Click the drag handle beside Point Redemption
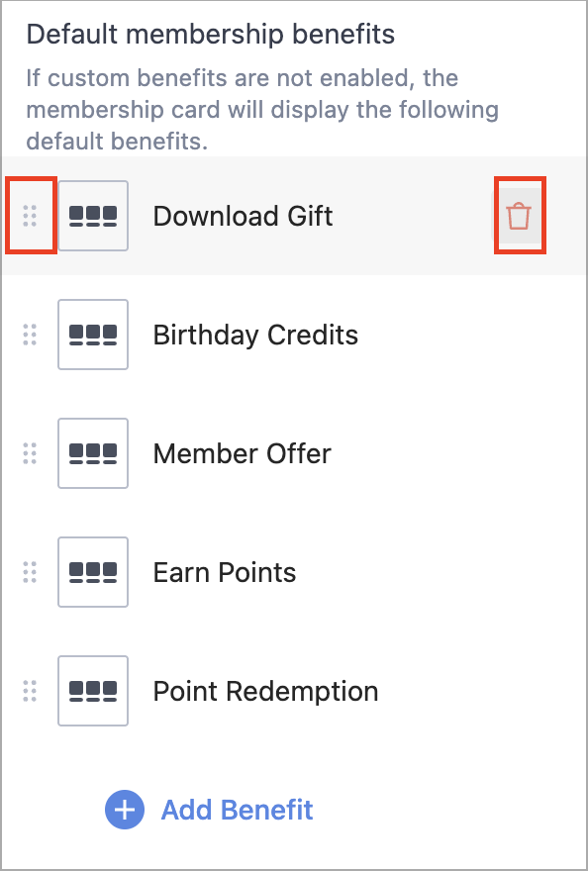The image size is (588, 871). (x=30, y=691)
